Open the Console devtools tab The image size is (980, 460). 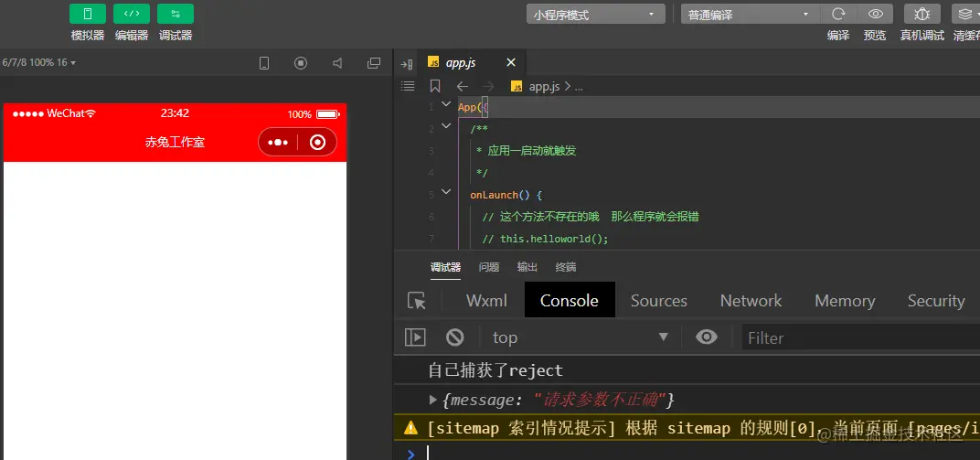[x=570, y=301]
